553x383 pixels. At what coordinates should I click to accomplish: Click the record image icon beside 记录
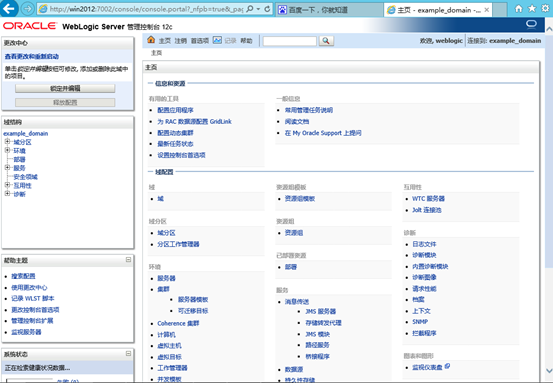pyautogui.click(x=217, y=40)
